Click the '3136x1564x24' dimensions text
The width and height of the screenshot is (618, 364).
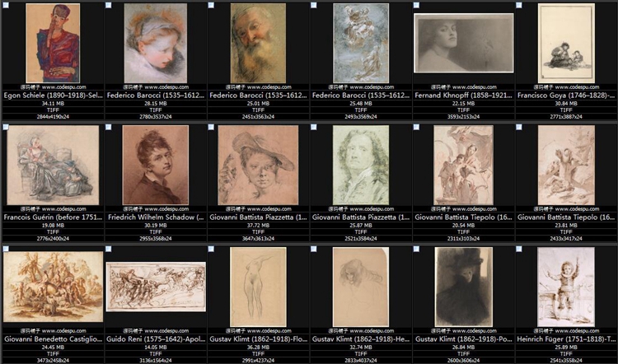click(156, 360)
